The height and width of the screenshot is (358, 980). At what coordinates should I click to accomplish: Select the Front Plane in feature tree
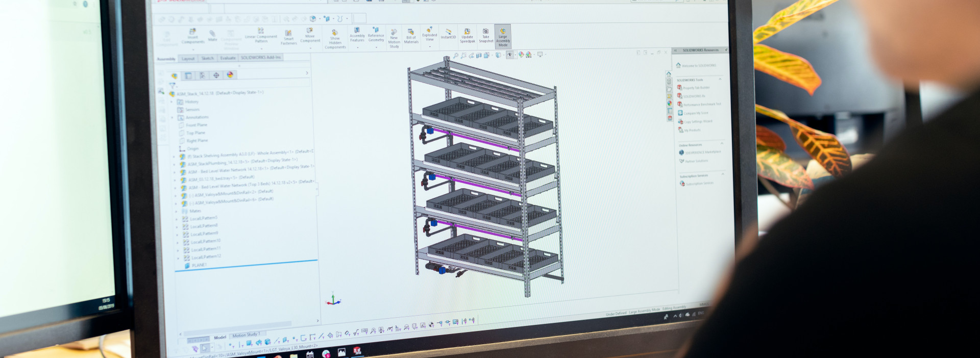pyautogui.click(x=197, y=125)
